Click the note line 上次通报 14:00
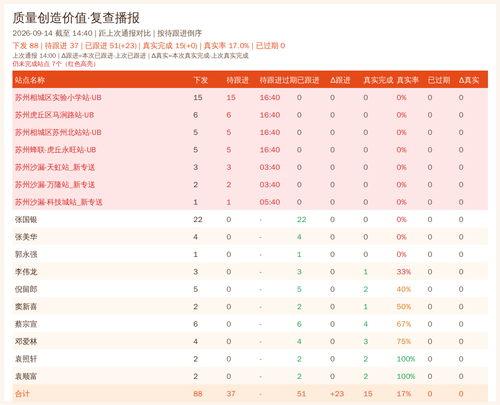The image size is (500, 405). tap(130, 56)
